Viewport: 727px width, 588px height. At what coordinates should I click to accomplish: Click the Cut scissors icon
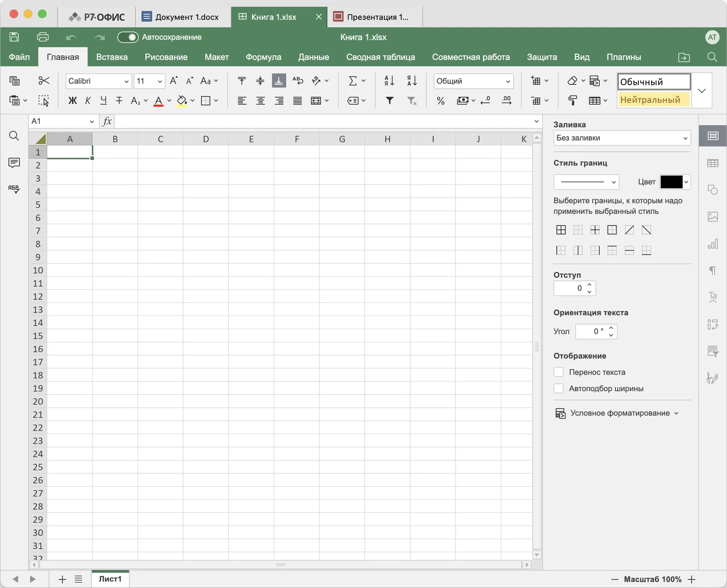(44, 80)
